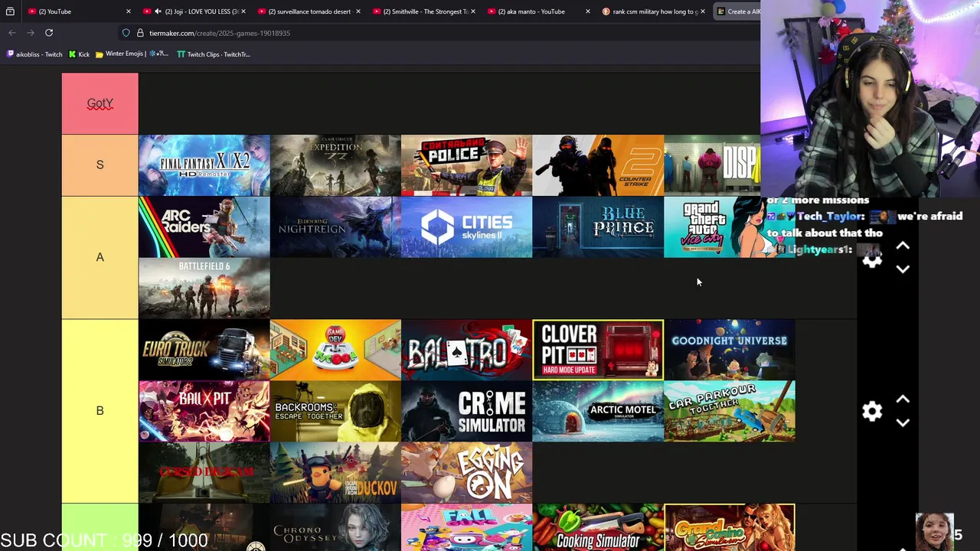This screenshot has height=551, width=980.
Task: Select Backrooms Escape Together thumbnail
Action: 335,412
